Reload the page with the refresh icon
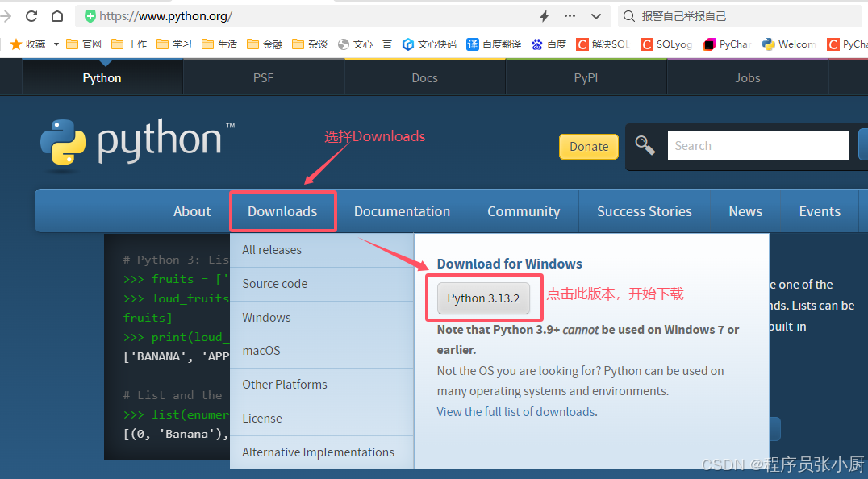The width and height of the screenshot is (868, 479). [x=31, y=16]
